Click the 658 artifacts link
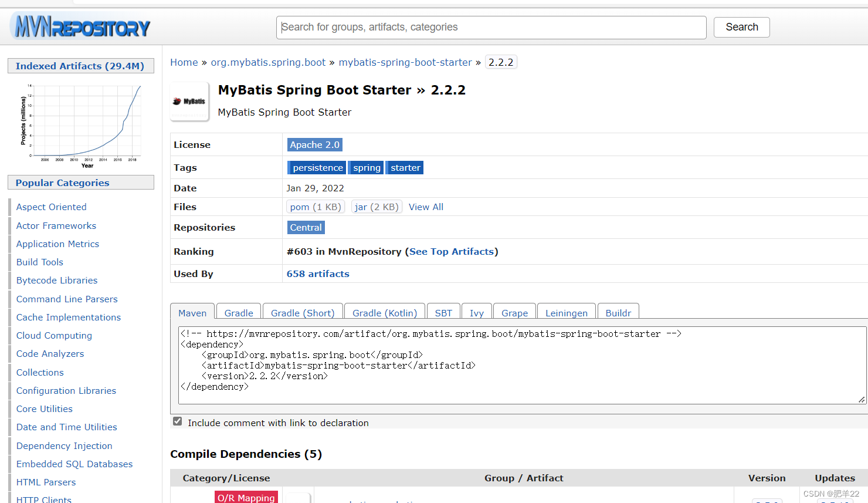 [317, 274]
